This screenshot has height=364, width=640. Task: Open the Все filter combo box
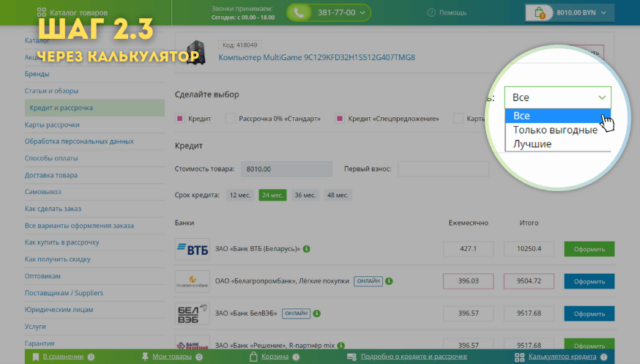click(557, 97)
